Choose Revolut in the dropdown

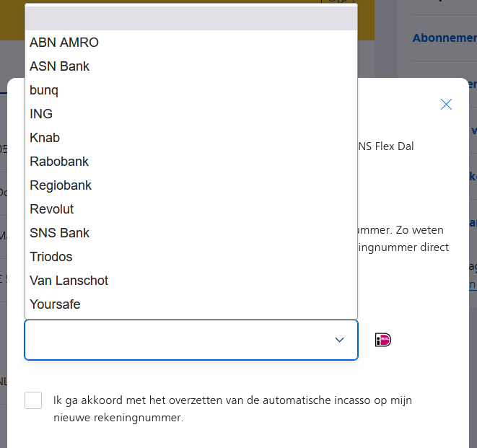click(x=52, y=209)
